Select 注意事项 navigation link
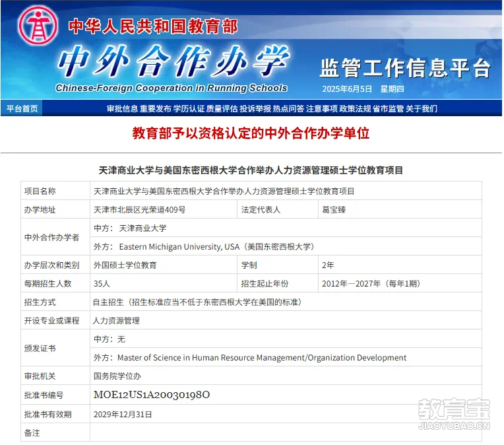This screenshot has width=504, height=445. coord(322,109)
